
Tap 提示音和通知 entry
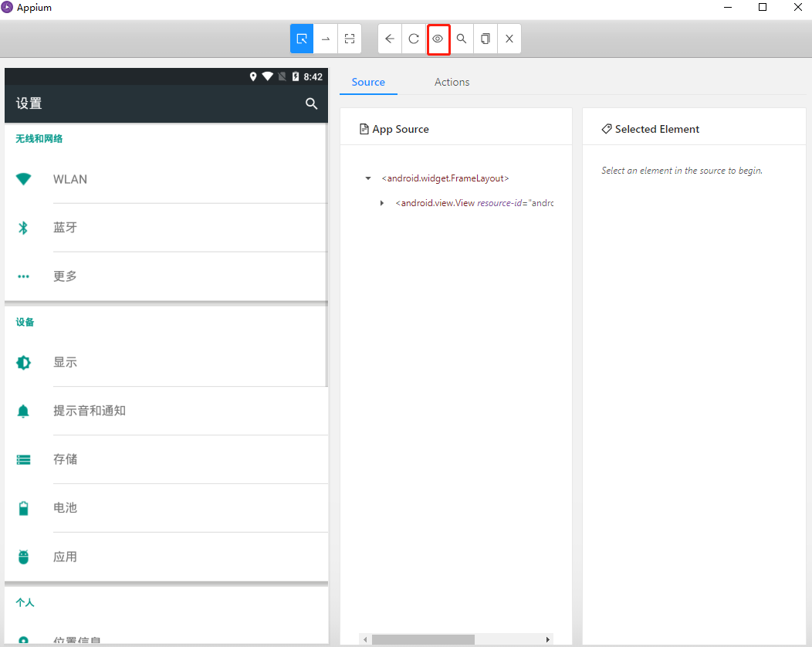tap(166, 411)
